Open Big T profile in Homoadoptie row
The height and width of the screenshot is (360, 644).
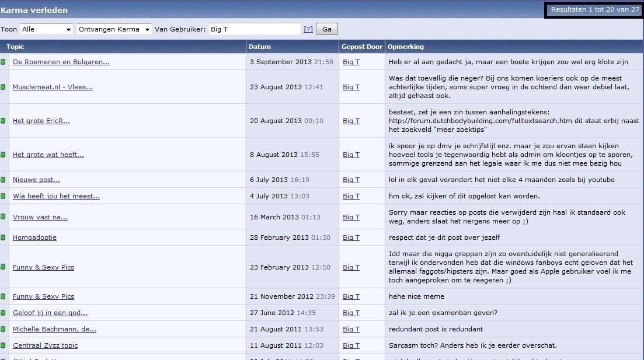[351, 237]
